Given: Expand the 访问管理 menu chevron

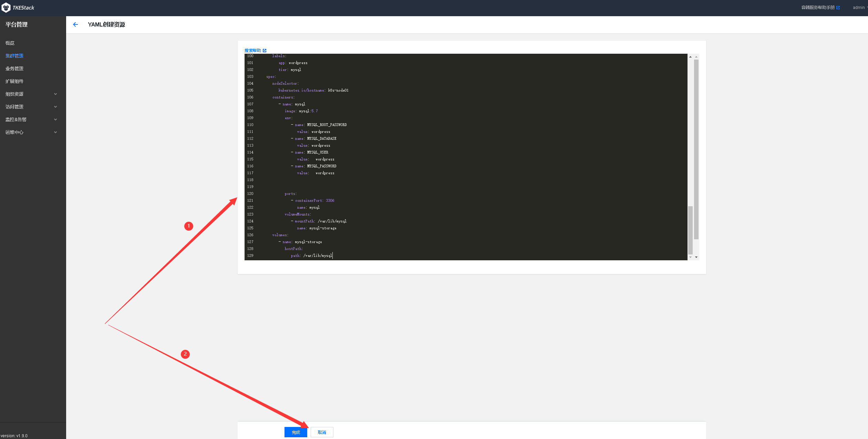Looking at the screenshot, I should click(x=55, y=107).
